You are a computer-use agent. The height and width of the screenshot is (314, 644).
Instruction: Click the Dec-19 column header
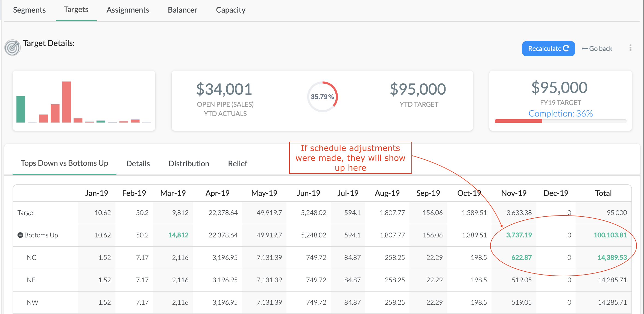(556, 193)
